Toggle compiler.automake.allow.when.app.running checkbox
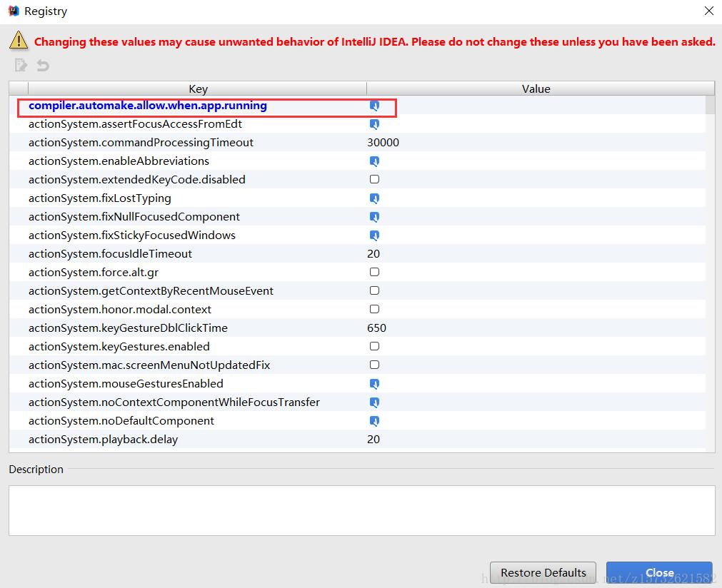The height and width of the screenshot is (588, 722). pos(374,106)
